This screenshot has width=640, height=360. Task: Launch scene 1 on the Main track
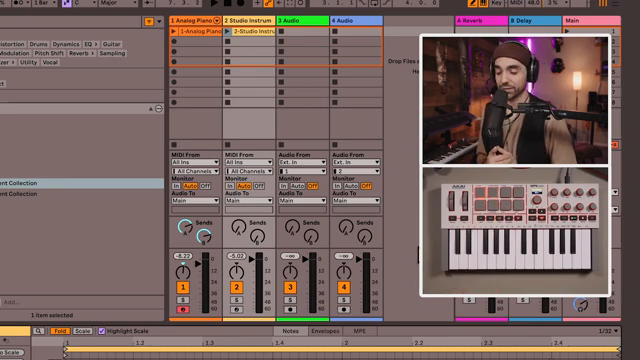[567, 31]
